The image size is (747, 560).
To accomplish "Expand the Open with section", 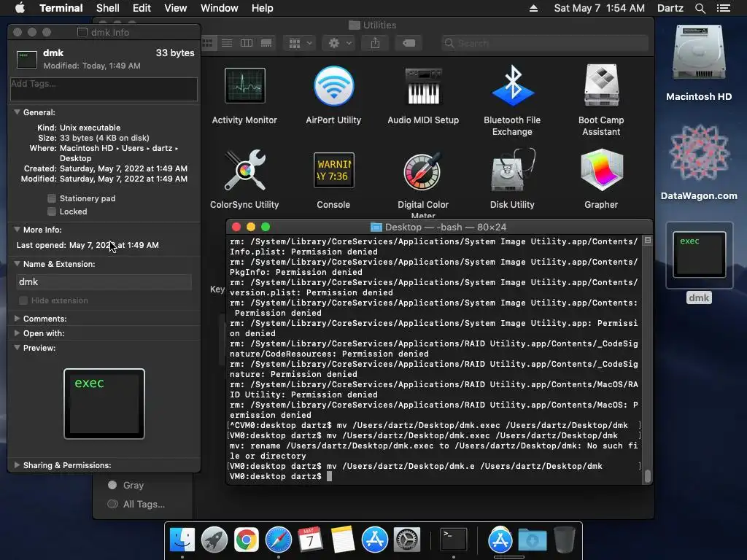I will click(x=18, y=333).
